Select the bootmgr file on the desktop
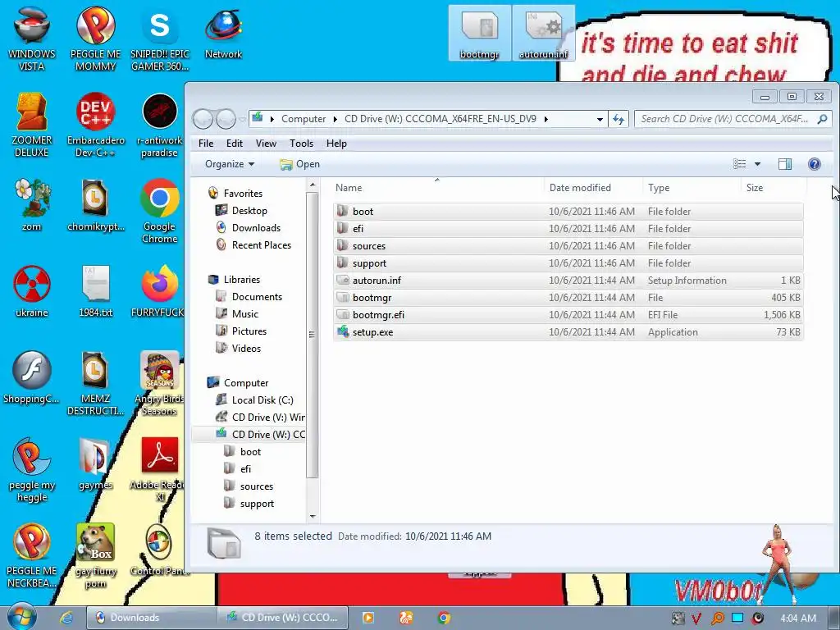The height and width of the screenshot is (630, 840). 479,33
